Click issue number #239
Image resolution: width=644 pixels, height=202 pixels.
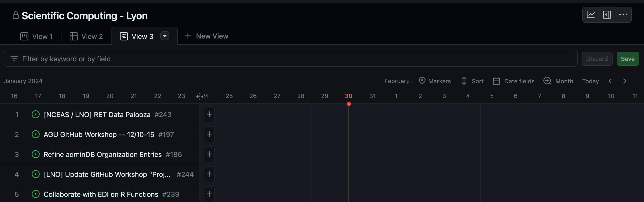pyautogui.click(x=170, y=194)
